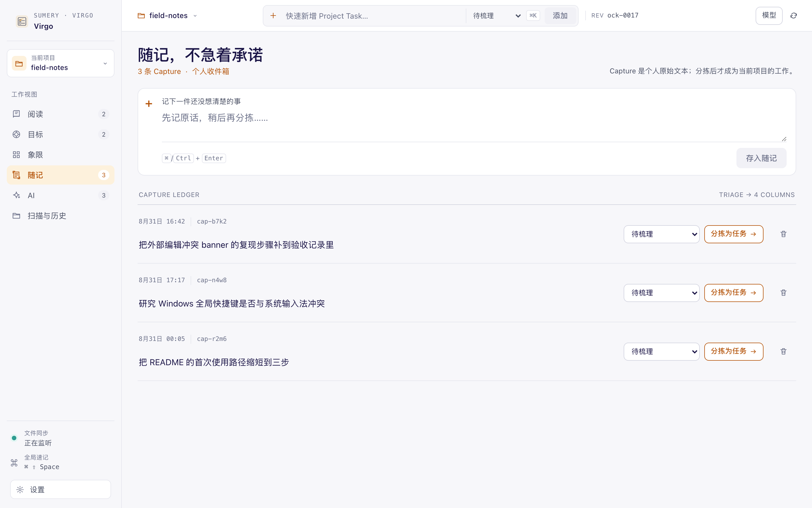812x508 pixels.
Task: Select the 随记 view
Action: pyautogui.click(x=60, y=175)
